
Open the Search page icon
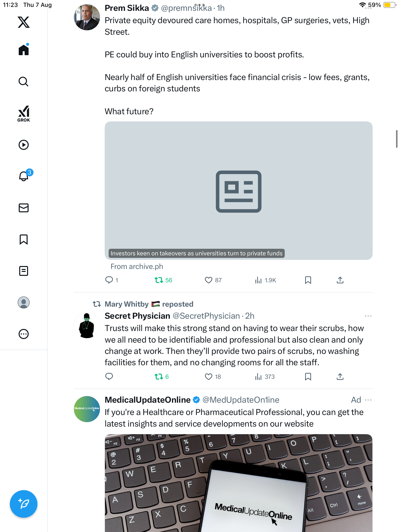point(24,82)
